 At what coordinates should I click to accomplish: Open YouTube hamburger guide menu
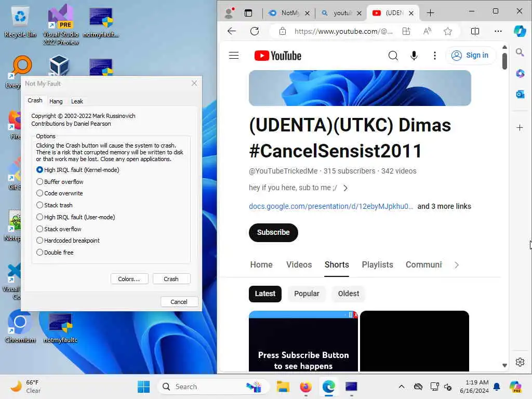coord(234,55)
